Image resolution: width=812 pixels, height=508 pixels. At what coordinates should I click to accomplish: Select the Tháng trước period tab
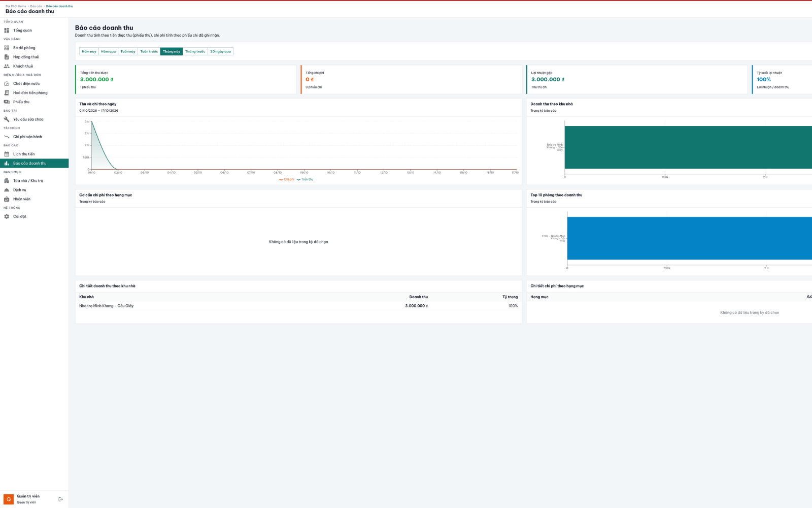tap(195, 51)
